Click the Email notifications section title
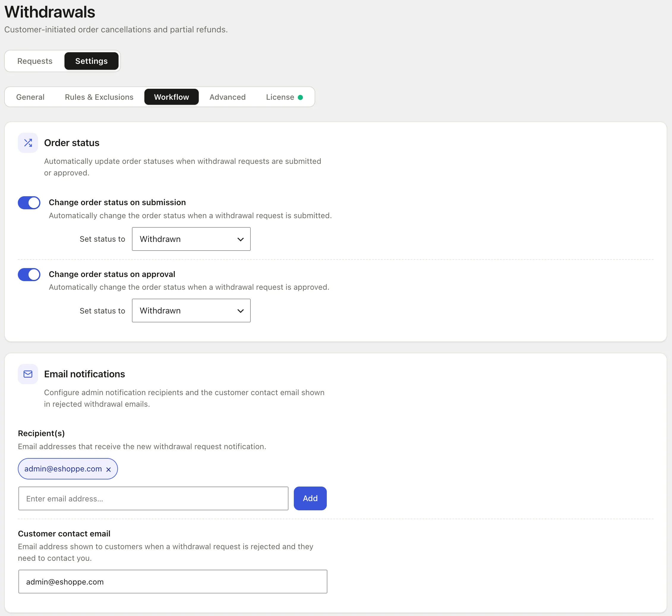The height and width of the screenshot is (616, 672). click(x=84, y=374)
